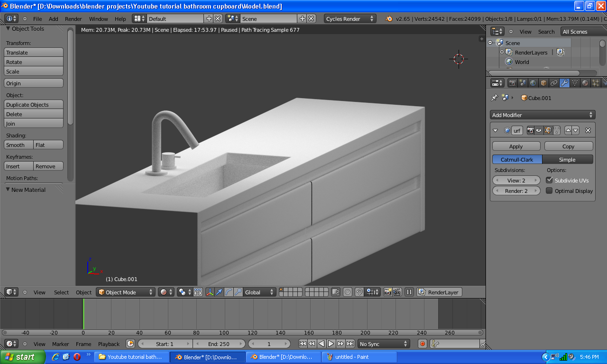This screenshot has height=364, width=607.
Task: Switch subdivision type to Simple
Action: click(567, 159)
